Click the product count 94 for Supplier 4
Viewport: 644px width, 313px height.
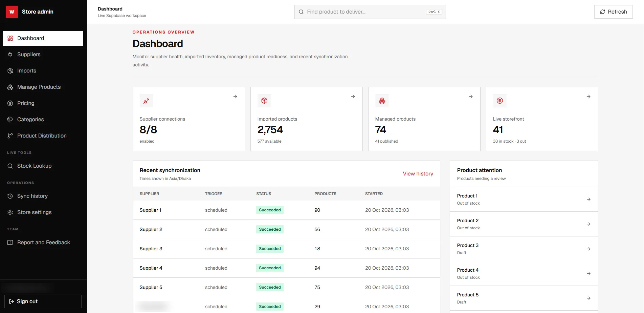(317, 268)
